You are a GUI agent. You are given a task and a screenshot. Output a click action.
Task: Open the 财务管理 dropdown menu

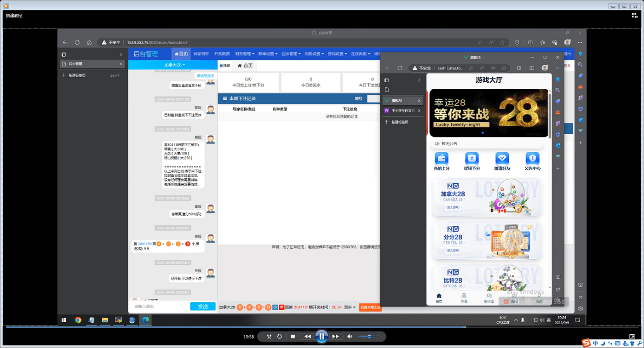pyautogui.click(x=244, y=54)
